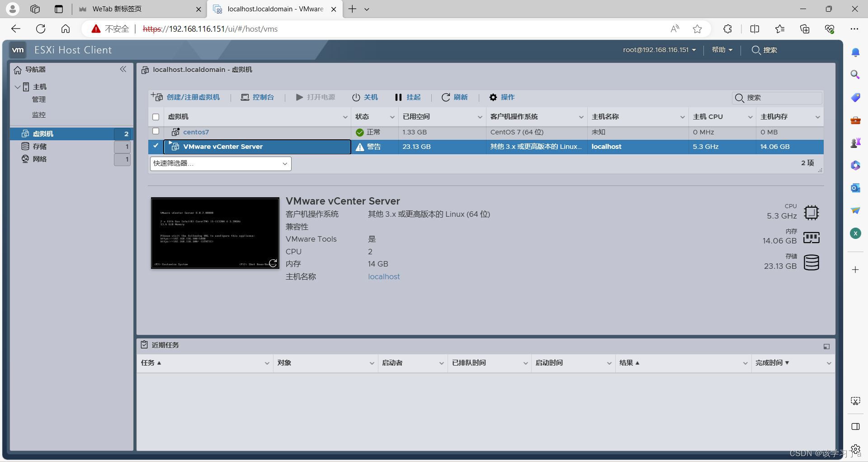Image resolution: width=868 pixels, height=462 pixels.
Task: Open the Task (任务) column dropdown in recent tasks
Action: coord(267,363)
